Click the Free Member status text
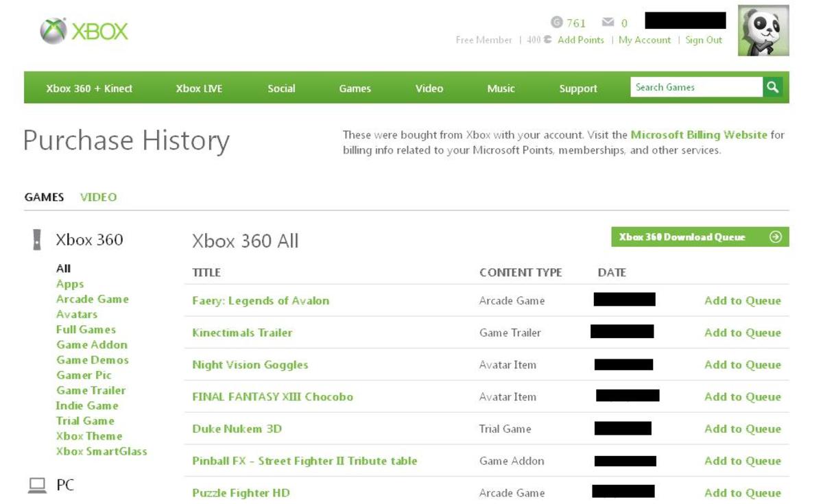Image resolution: width=823 pixels, height=504 pixels. tap(484, 40)
